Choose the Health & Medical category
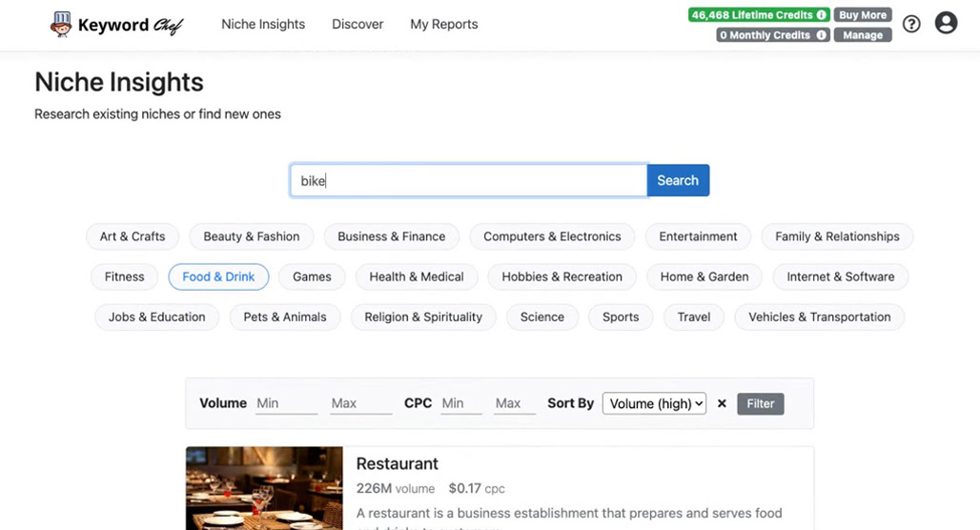980x530 pixels. click(417, 276)
